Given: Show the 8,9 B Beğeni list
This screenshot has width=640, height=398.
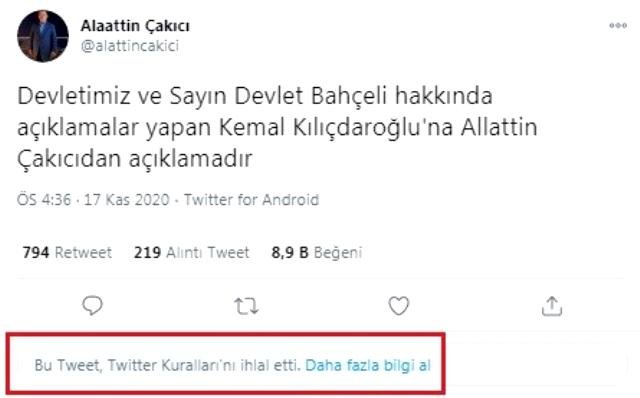Looking at the screenshot, I should 317,253.
